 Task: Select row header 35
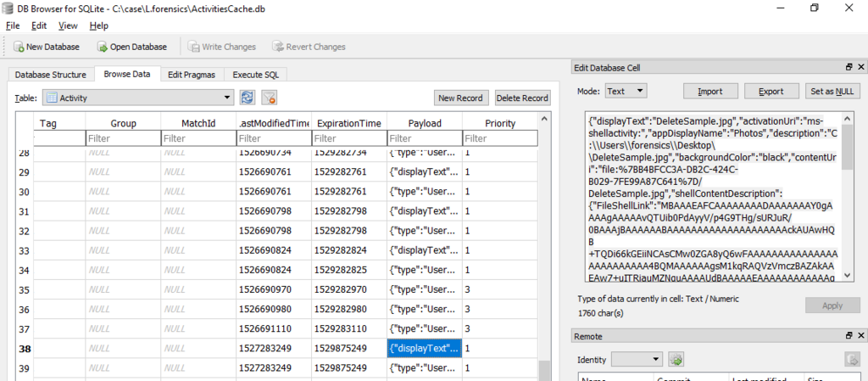25,289
